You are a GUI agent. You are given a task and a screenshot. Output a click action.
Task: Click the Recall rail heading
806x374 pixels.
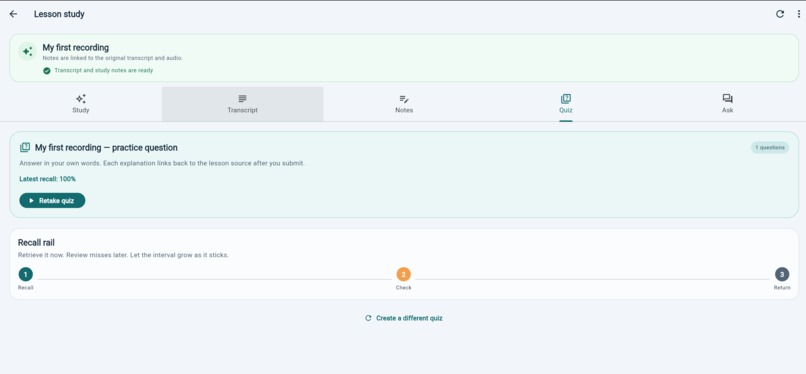click(x=36, y=243)
